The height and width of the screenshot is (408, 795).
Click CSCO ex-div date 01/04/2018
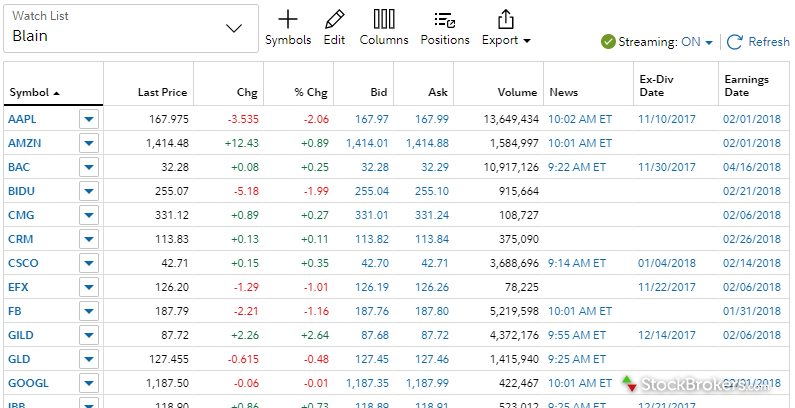(667, 264)
